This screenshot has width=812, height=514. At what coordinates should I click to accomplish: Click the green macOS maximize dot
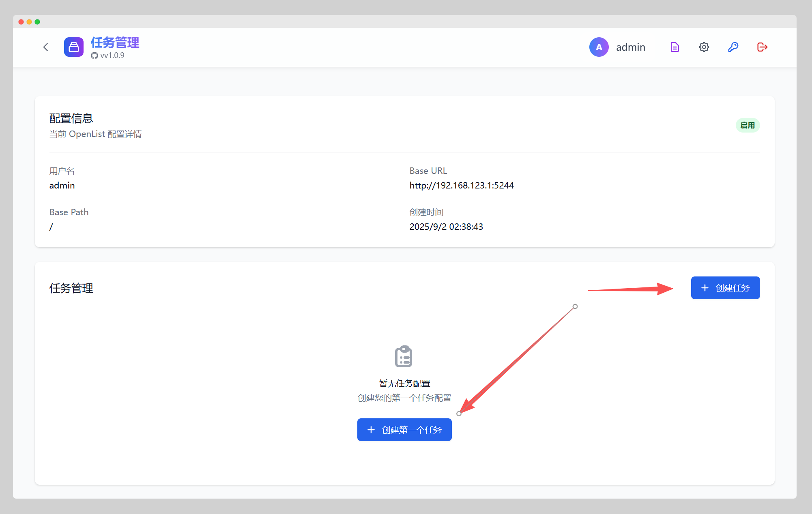tap(37, 22)
